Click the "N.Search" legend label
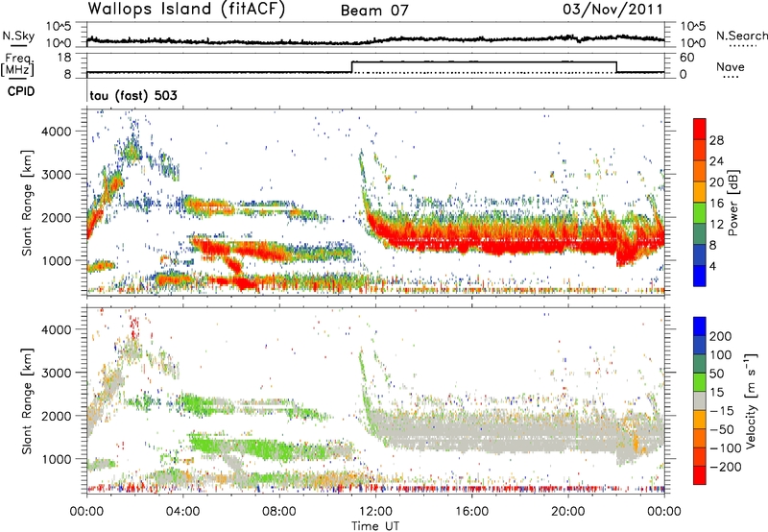768x532 pixels. click(742, 36)
